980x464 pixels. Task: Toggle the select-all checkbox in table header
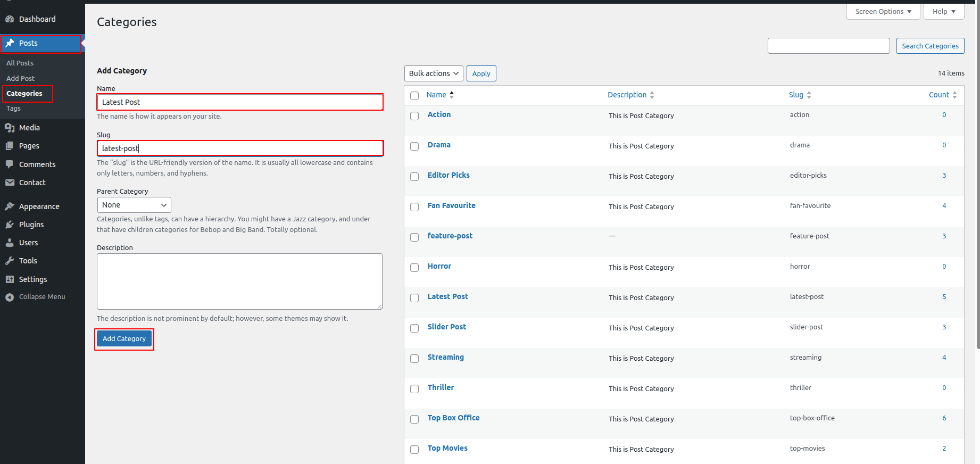414,96
